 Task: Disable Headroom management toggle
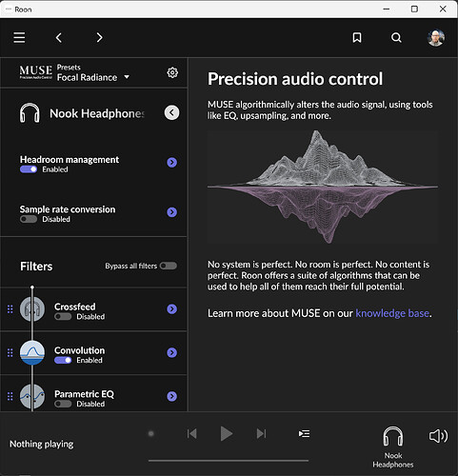click(x=29, y=169)
